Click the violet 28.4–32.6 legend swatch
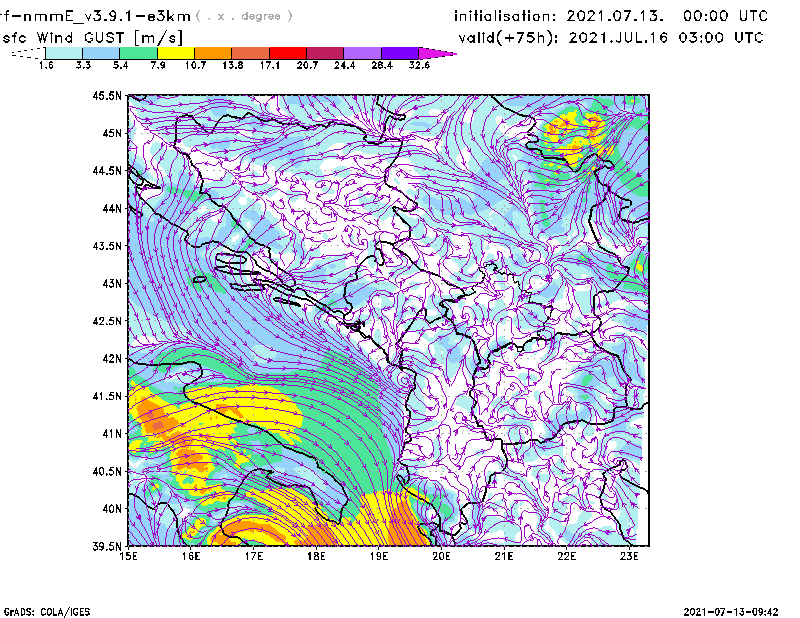The height and width of the screenshot is (618, 800). (400, 53)
